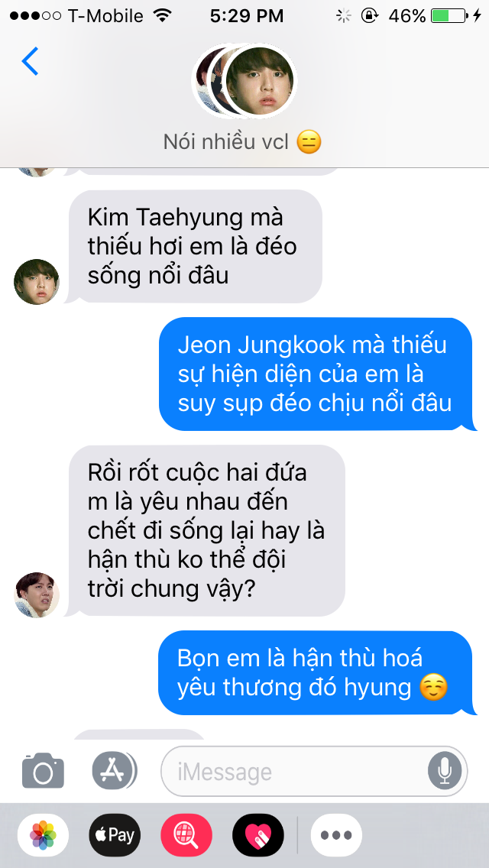
Task: Open the Digital Touch heart app
Action: 258,835
